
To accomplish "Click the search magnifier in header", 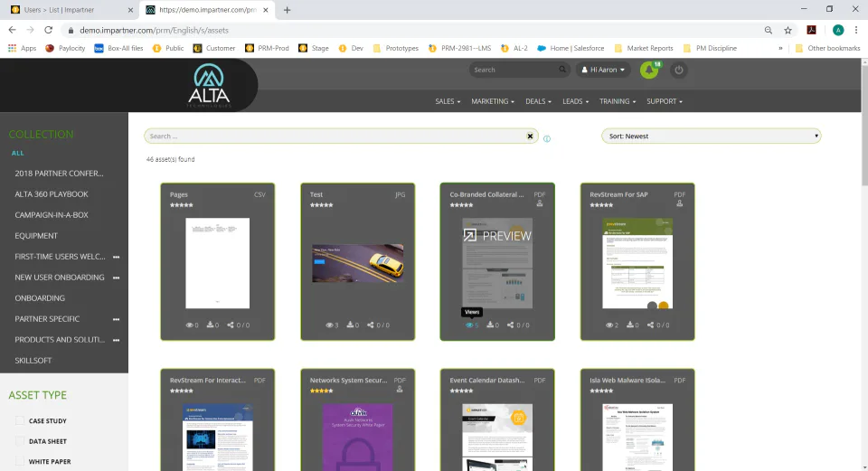I will pyautogui.click(x=562, y=70).
